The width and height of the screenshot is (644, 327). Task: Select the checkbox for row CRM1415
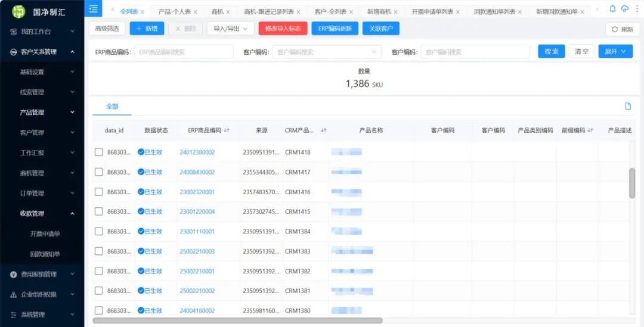pyautogui.click(x=99, y=211)
